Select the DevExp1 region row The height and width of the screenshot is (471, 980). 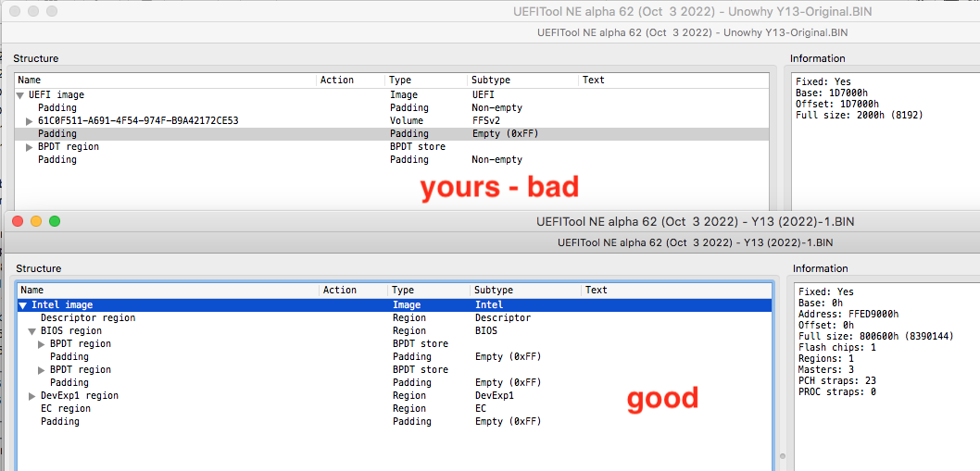point(395,395)
